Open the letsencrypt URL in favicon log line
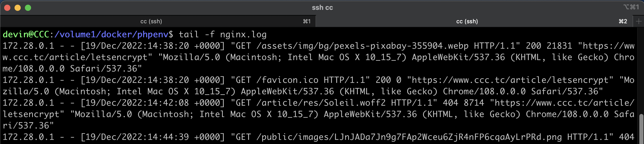This screenshot has width=644, height=144. pyautogui.click(x=510, y=80)
